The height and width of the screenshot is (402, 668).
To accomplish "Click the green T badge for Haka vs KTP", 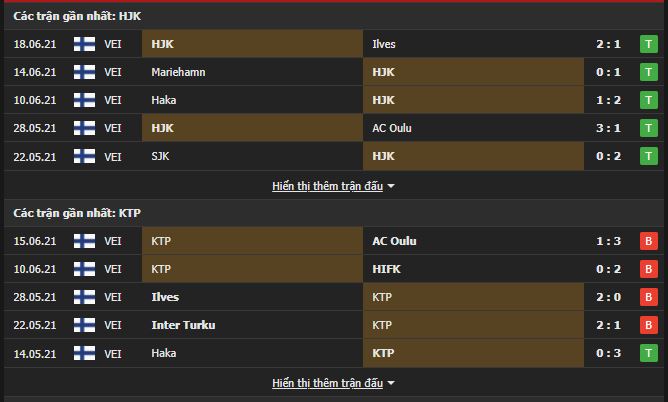I will point(649,353).
